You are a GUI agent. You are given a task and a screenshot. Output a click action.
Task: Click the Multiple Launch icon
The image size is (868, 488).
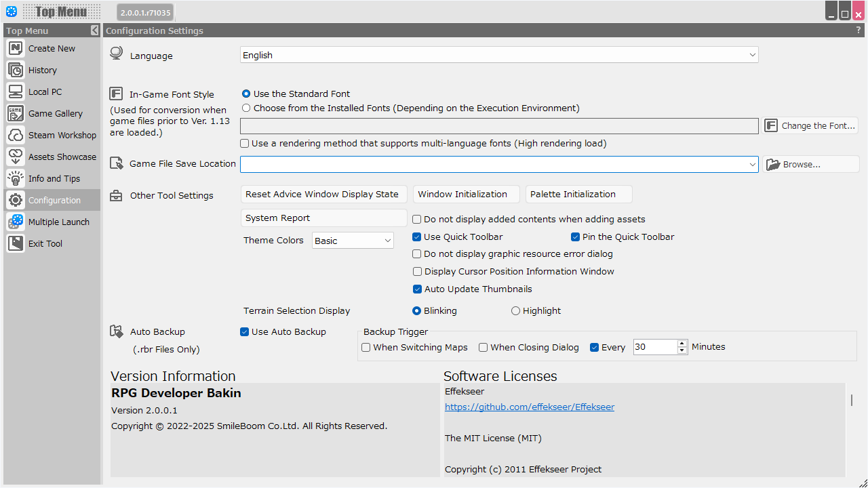pyautogui.click(x=16, y=222)
